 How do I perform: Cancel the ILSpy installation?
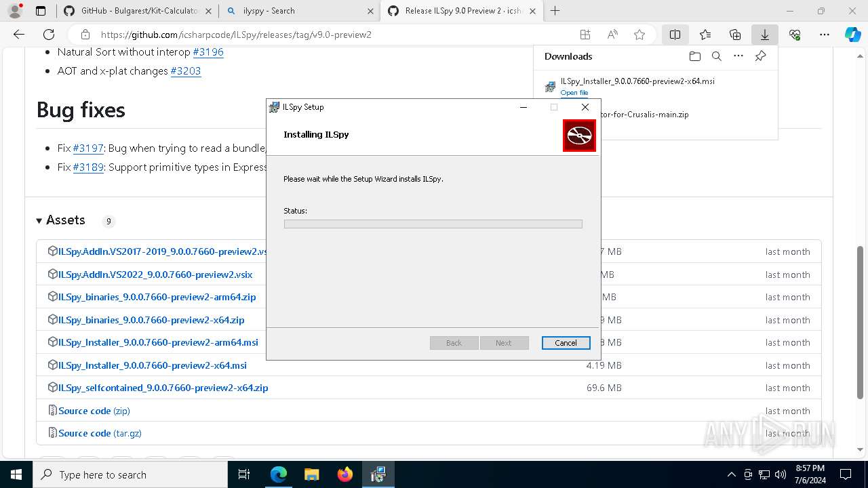pyautogui.click(x=566, y=343)
